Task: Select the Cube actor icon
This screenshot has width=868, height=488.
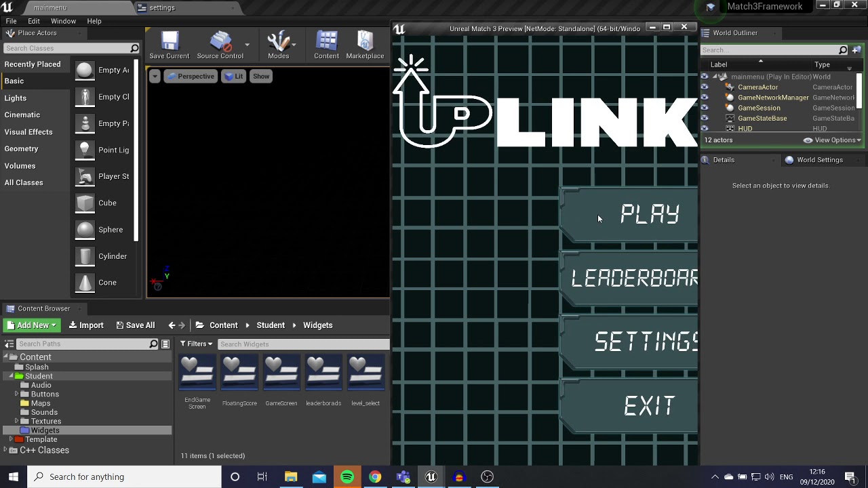Action: click(x=85, y=203)
